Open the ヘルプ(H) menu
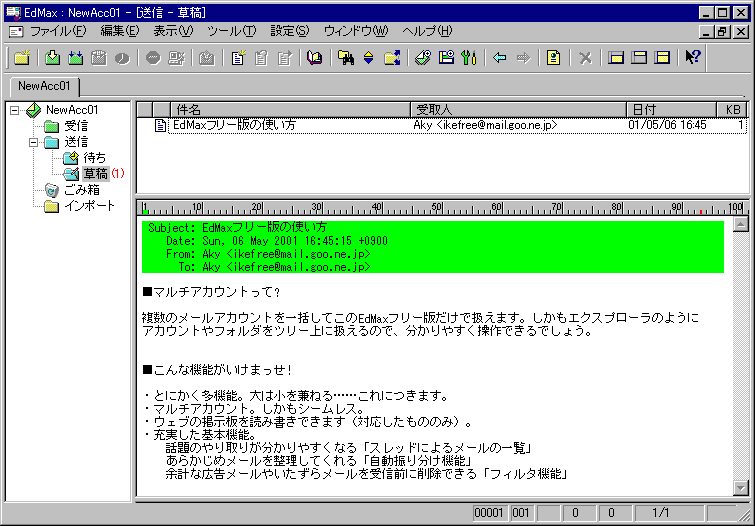 pyautogui.click(x=427, y=31)
